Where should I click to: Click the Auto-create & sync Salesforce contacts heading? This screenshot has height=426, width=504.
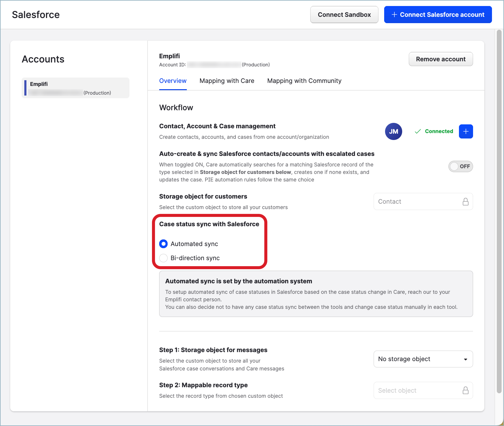(267, 154)
